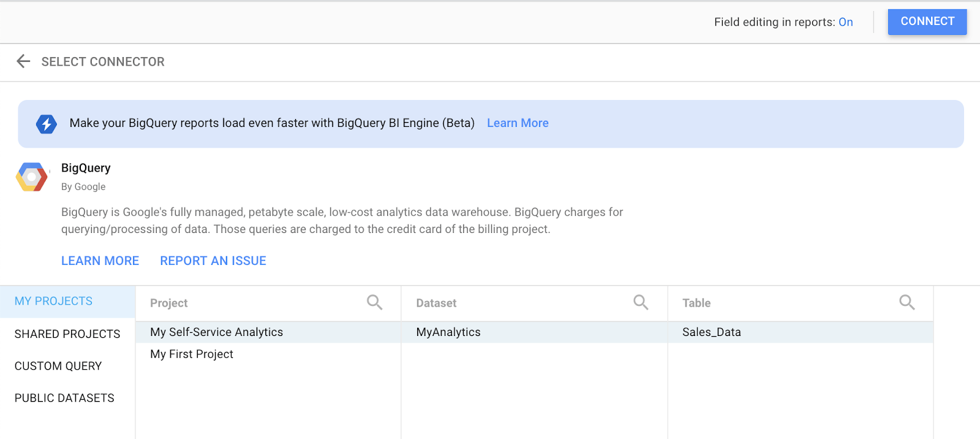The height and width of the screenshot is (439, 980).
Task: Click the By Google author text
Action: (x=83, y=187)
